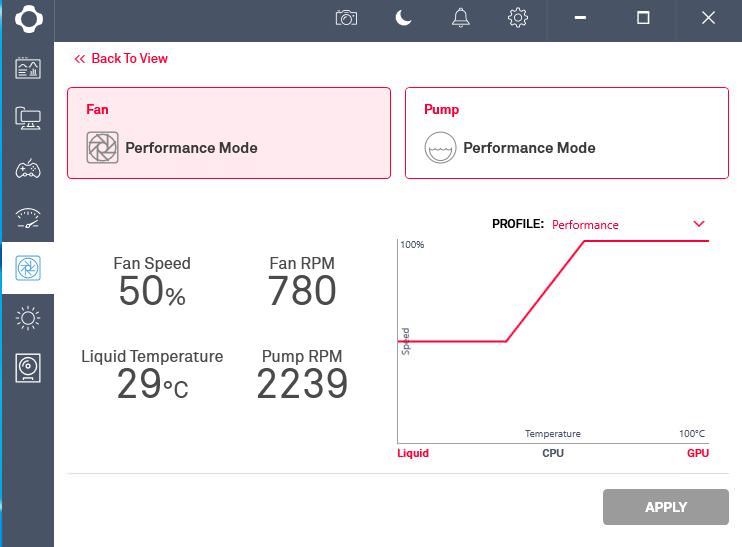Screen dimensions: 742x547
Task: Switch to the Pump Performance Mode card
Action: pos(566,133)
